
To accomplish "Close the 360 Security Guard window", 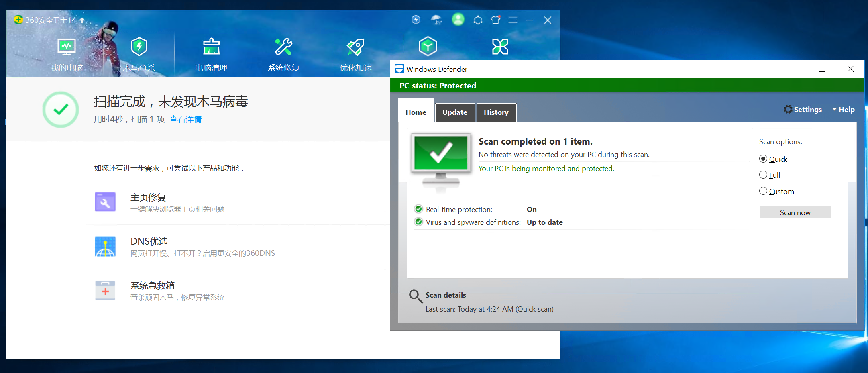I will pyautogui.click(x=548, y=20).
